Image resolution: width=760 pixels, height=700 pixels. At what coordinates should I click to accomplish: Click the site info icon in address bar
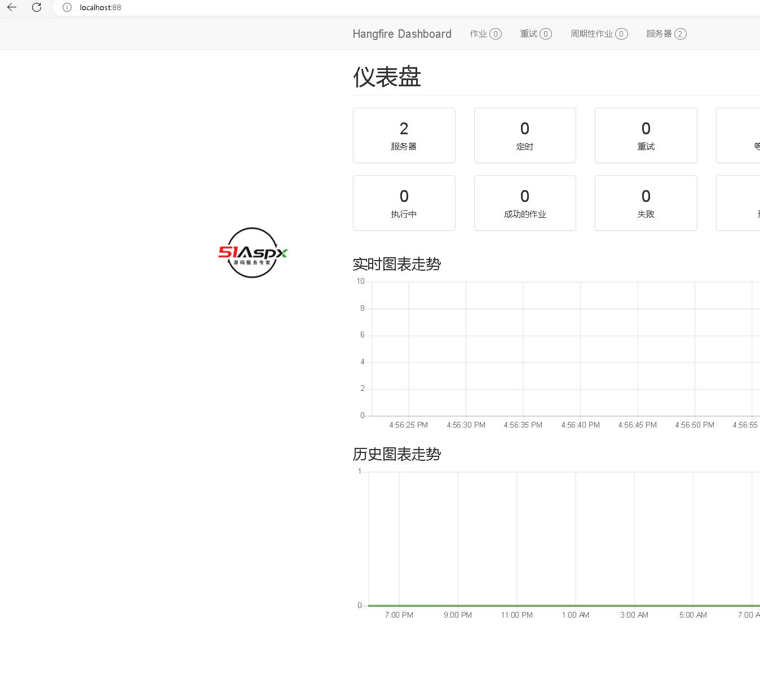(67, 7)
